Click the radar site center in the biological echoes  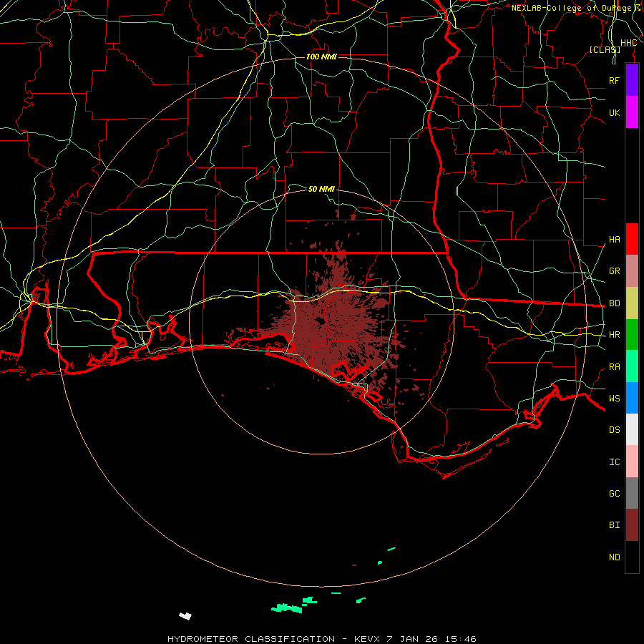tap(321, 321)
